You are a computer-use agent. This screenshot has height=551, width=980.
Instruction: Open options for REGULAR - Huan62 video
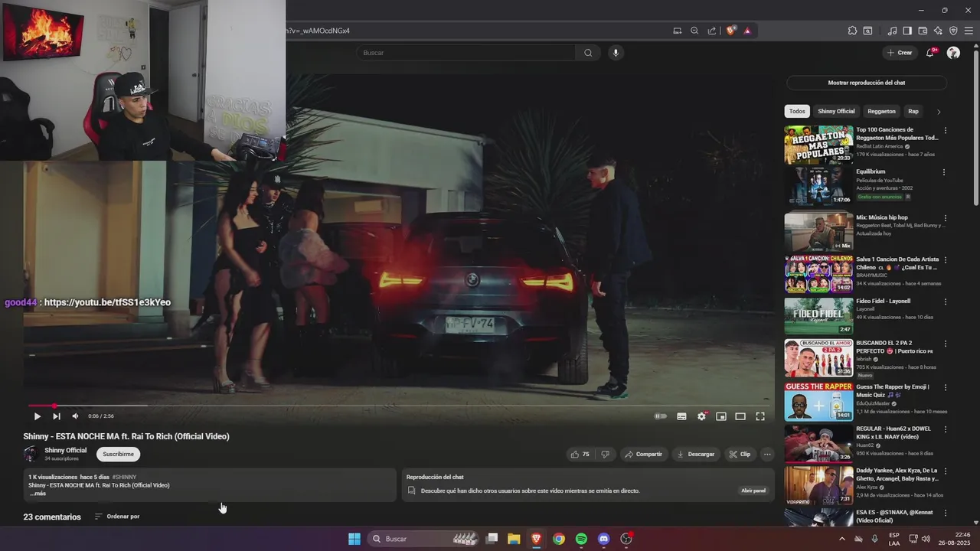[x=945, y=429]
